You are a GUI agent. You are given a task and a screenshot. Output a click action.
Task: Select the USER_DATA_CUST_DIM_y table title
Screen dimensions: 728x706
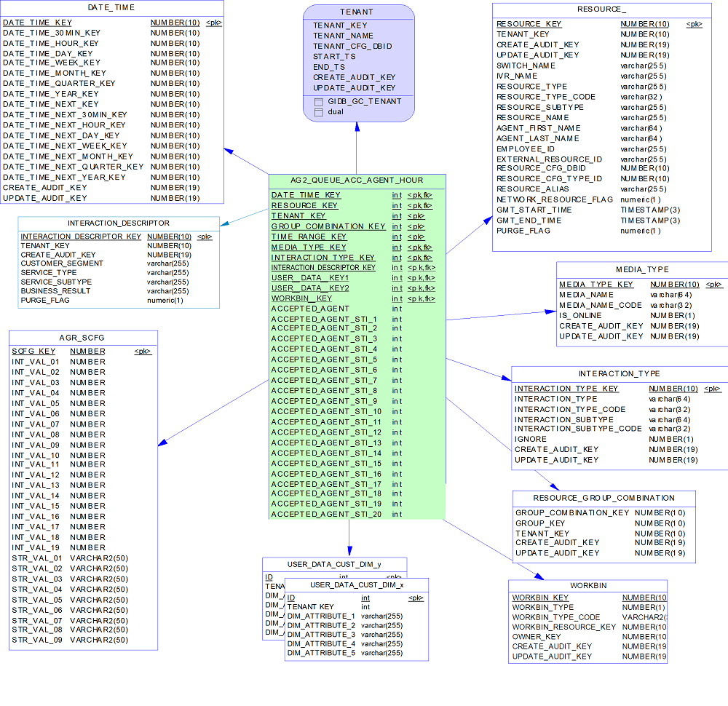(335, 564)
